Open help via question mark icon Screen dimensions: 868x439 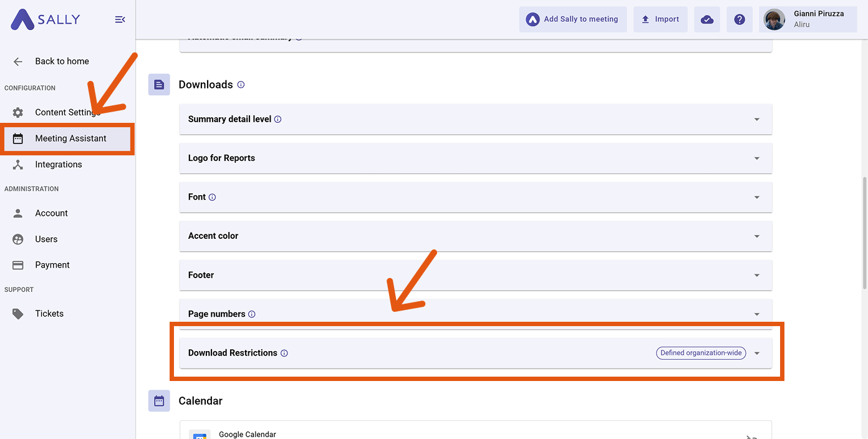(x=740, y=19)
